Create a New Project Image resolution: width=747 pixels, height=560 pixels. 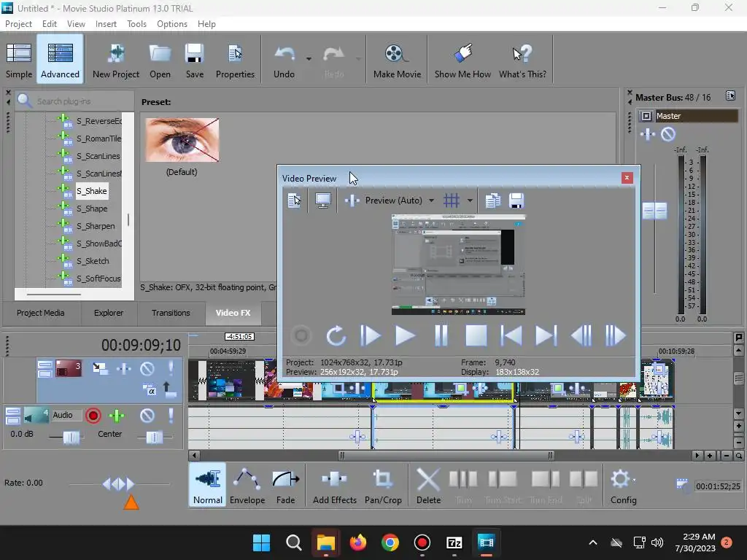tap(116, 61)
